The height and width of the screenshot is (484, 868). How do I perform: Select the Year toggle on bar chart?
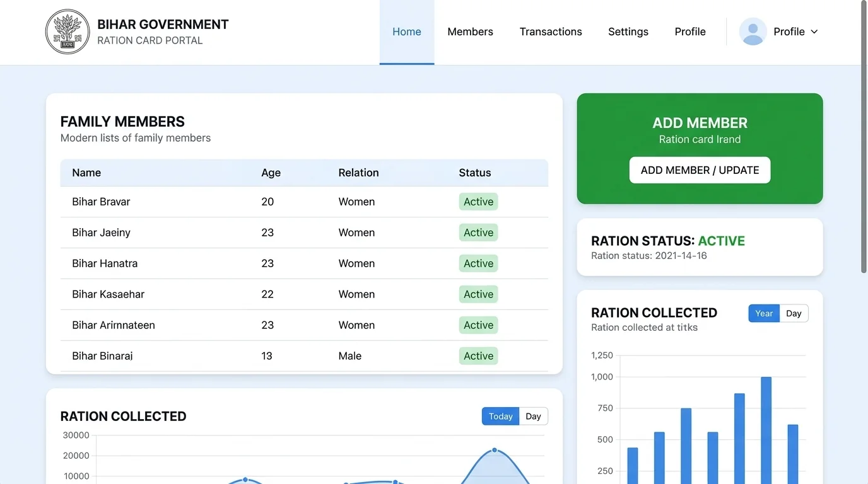click(x=764, y=313)
